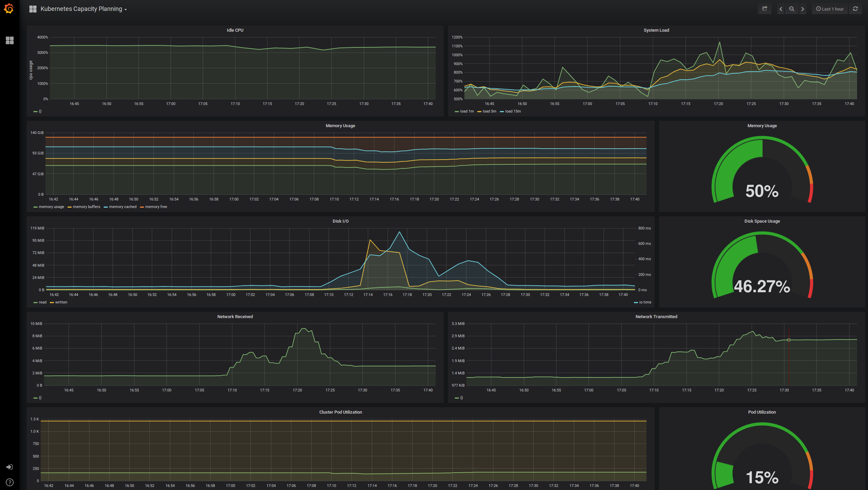Open the dashboards grid icon in sidebar
The image size is (868, 490).
[10, 41]
